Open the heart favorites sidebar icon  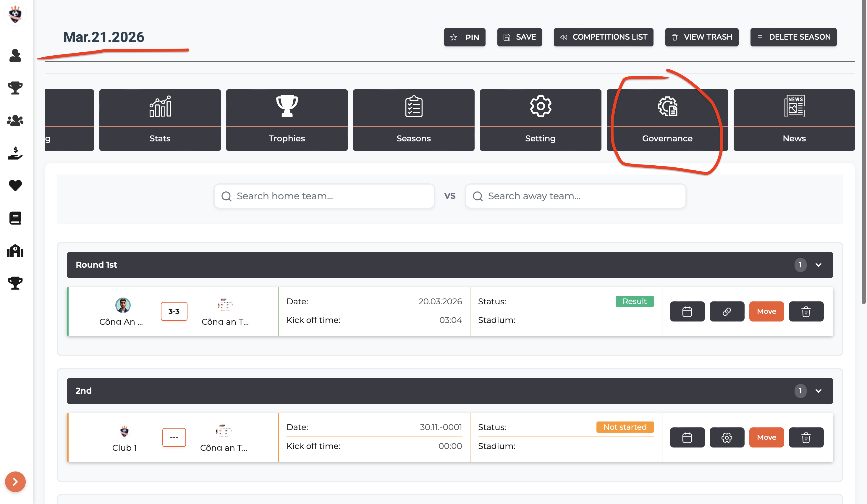pyautogui.click(x=15, y=185)
